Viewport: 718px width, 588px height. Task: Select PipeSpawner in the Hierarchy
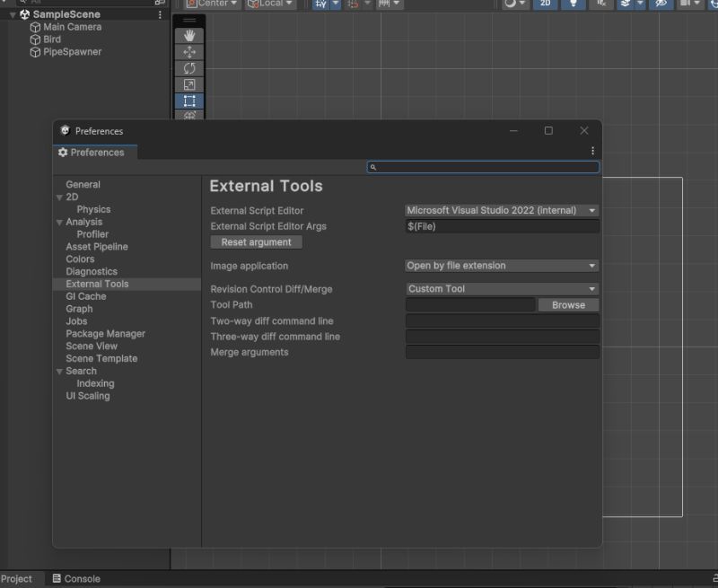73,52
